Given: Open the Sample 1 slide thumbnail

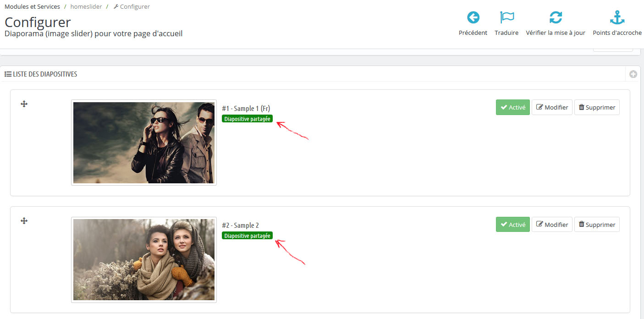Looking at the screenshot, I should (x=144, y=143).
